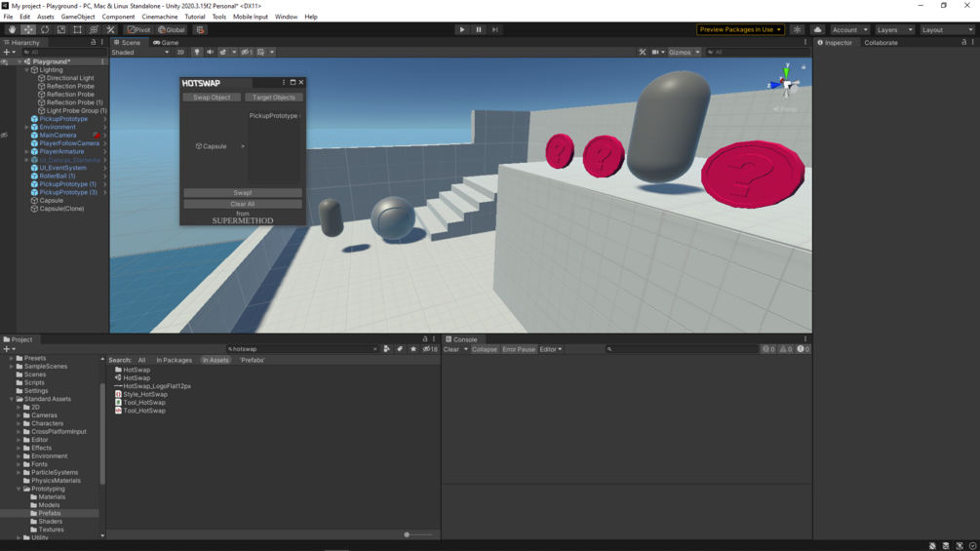Click the Swap! button in HotSwap
980x551 pixels.
coord(243,192)
